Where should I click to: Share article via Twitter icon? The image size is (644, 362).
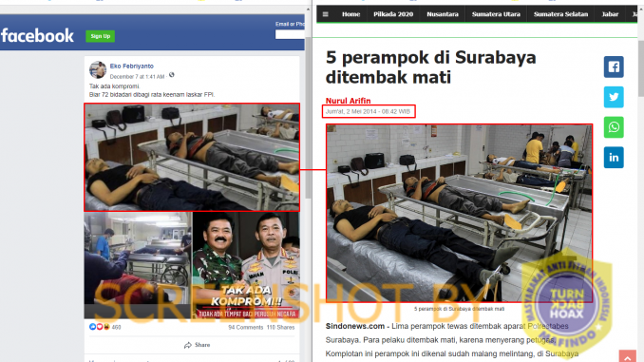click(614, 97)
